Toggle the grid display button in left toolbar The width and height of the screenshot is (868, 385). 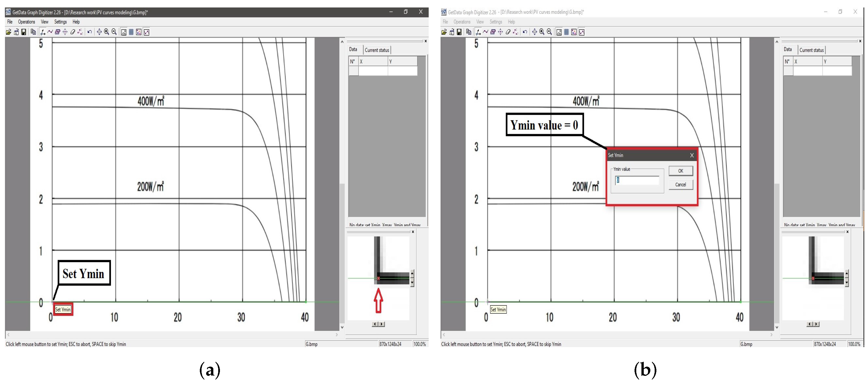pos(131,32)
